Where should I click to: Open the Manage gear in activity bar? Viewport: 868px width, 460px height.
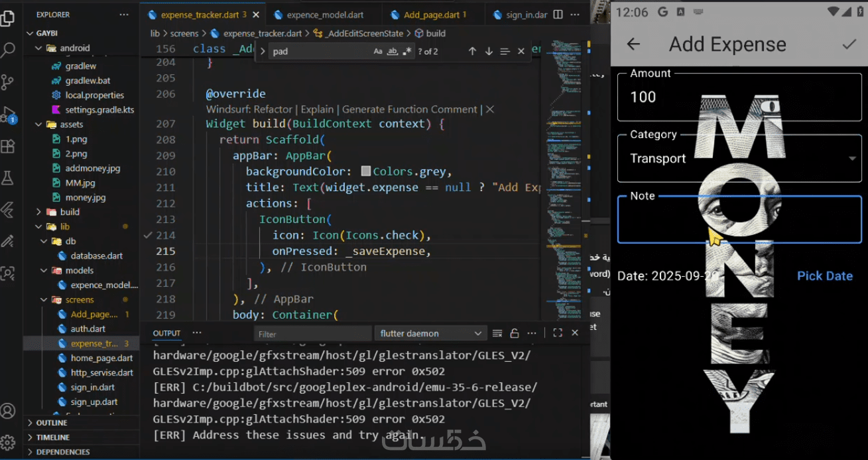pos(8,443)
